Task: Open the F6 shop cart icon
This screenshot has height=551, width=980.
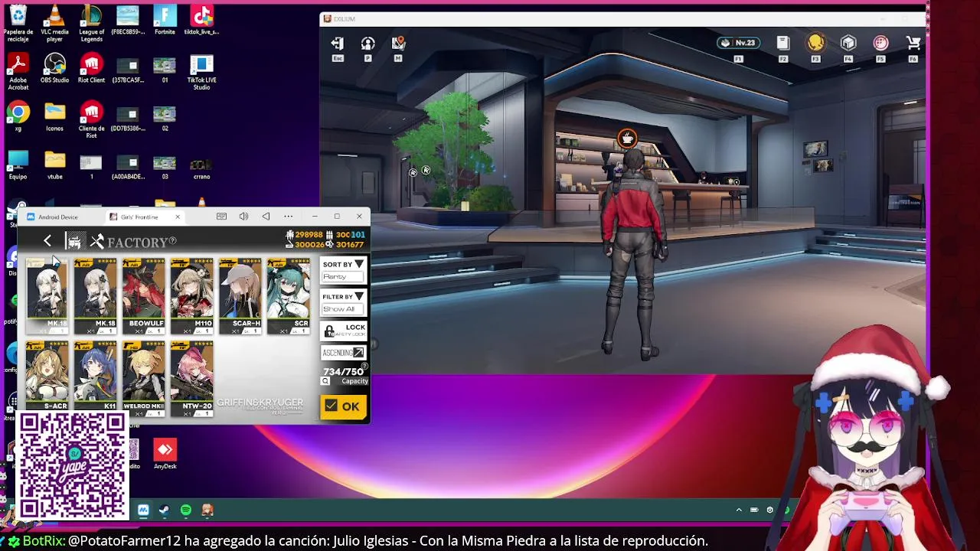Action: point(913,44)
